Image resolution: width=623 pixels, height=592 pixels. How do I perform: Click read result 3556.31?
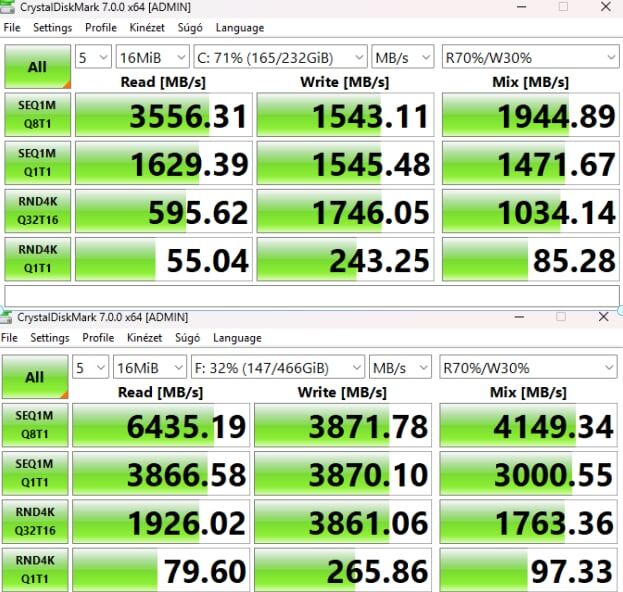pos(164,115)
